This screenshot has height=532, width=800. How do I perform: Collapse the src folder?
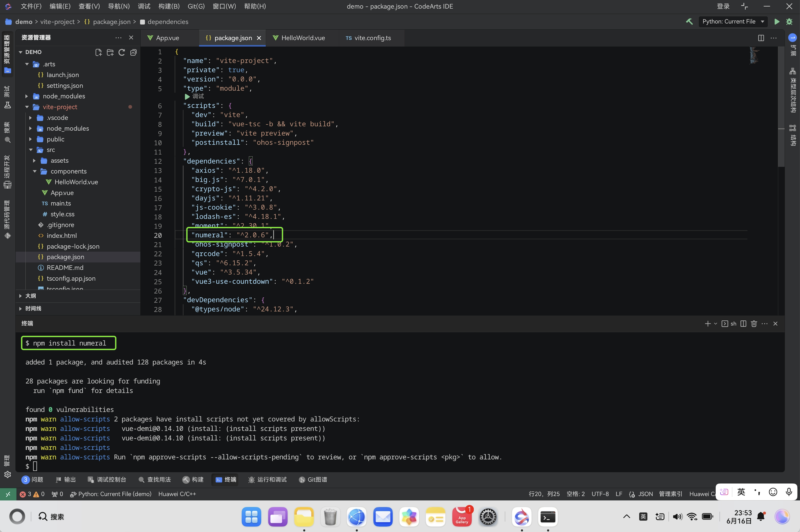[30, 150]
